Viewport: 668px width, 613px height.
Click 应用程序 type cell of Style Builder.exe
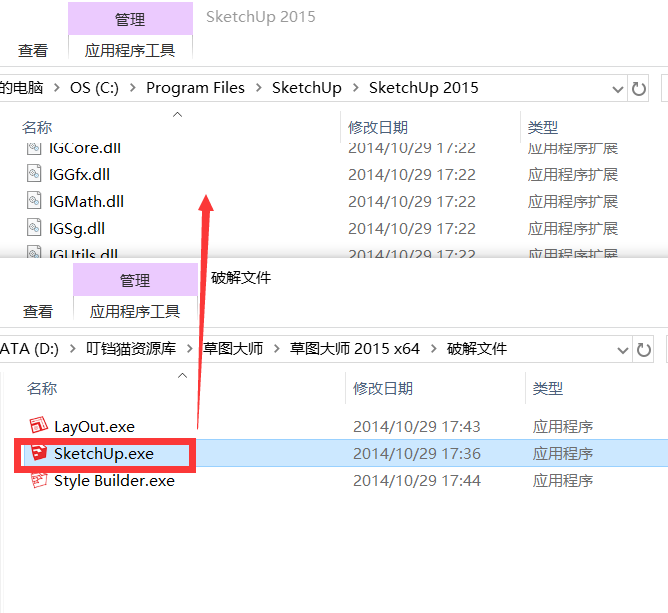[563, 481]
